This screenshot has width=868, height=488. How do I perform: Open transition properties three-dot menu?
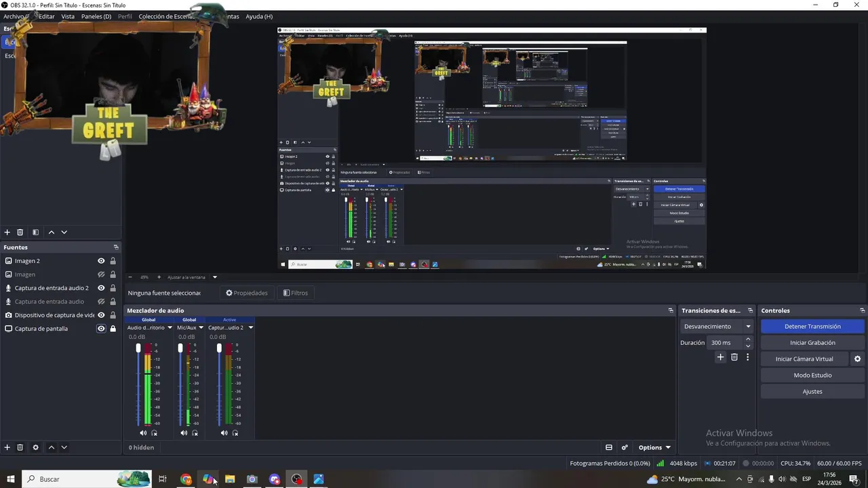[x=748, y=357]
